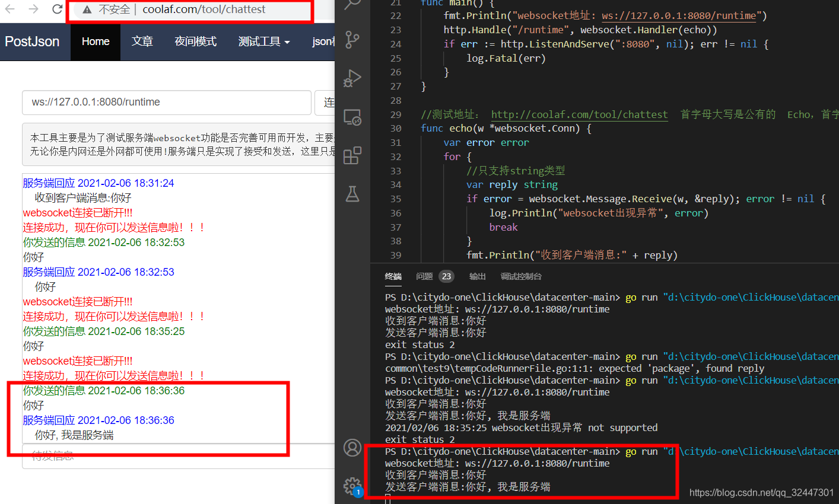Image resolution: width=839 pixels, height=504 pixels.
Task: Go forward in the browser
Action: point(34,9)
